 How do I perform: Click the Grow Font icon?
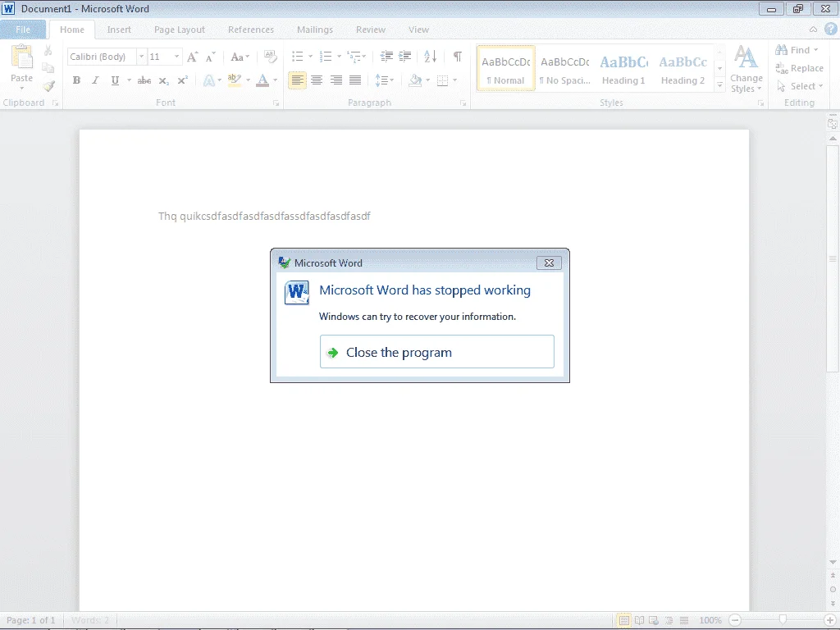[x=192, y=57]
